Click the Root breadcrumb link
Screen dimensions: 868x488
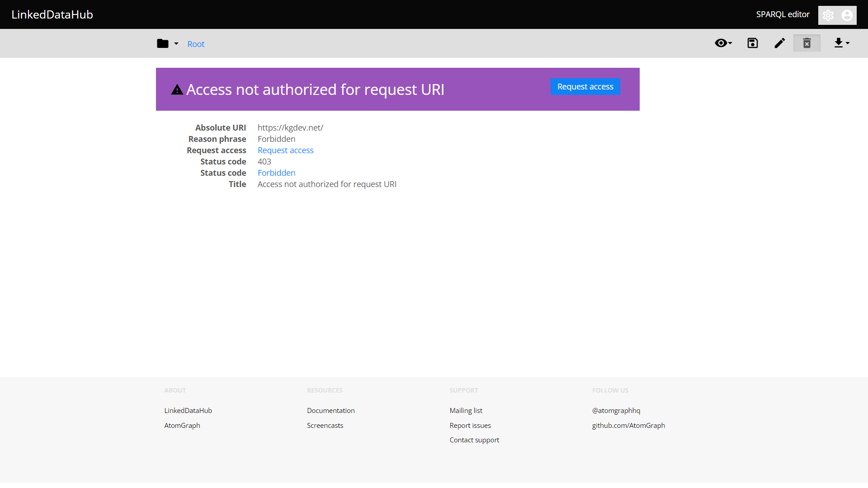[x=196, y=44]
